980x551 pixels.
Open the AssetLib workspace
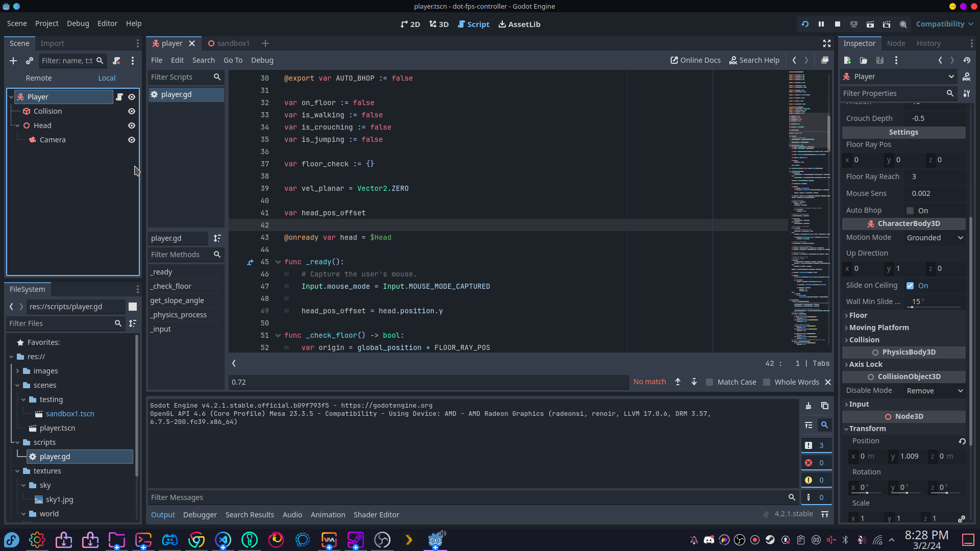[519, 24]
